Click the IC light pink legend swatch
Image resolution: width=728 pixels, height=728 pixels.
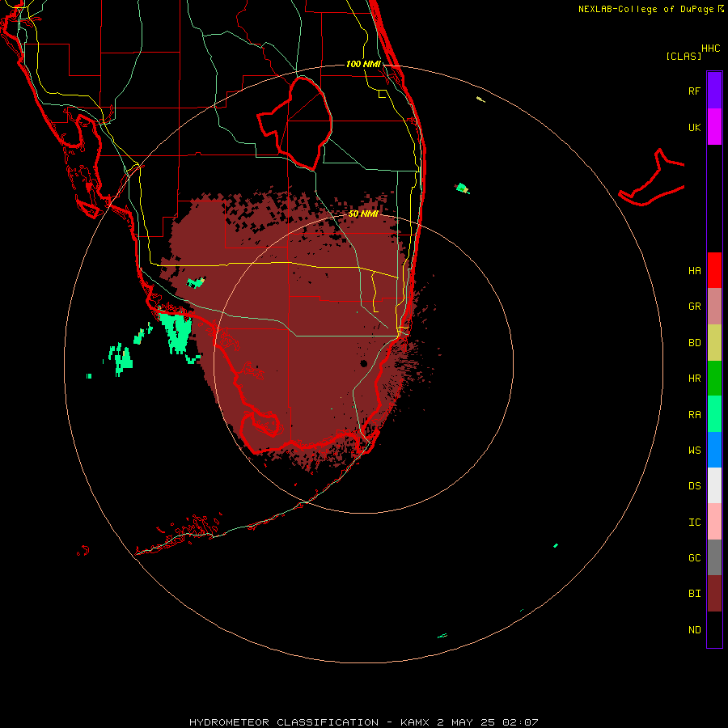pos(714,522)
